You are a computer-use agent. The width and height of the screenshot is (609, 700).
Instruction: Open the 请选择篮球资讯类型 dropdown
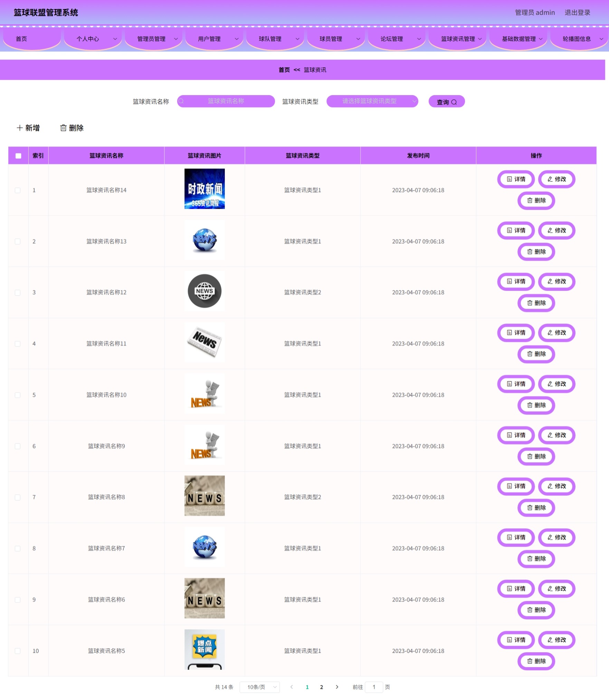[x=372, y=101]
